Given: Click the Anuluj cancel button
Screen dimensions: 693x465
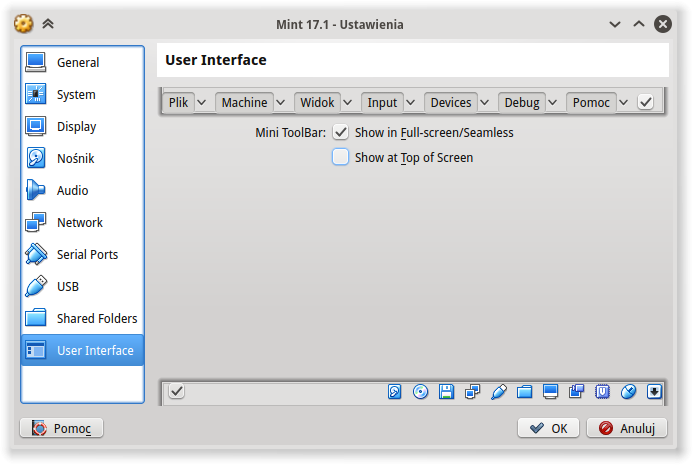Looking at the screenshot, I should coord(627,428).
